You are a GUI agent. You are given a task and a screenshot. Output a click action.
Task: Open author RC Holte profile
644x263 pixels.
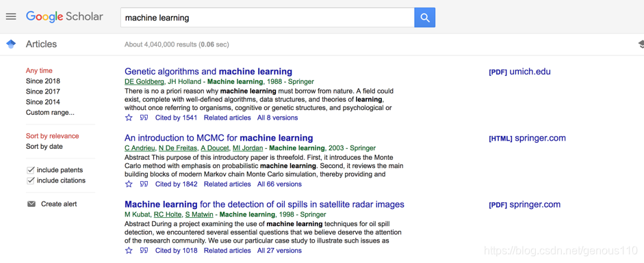[x=168, y=214]
